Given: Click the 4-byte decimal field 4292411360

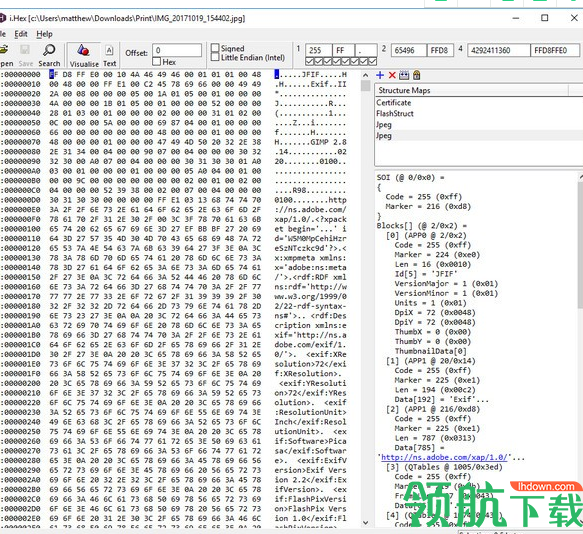Looking at the screenshot, I should click(x=498, y=50).
